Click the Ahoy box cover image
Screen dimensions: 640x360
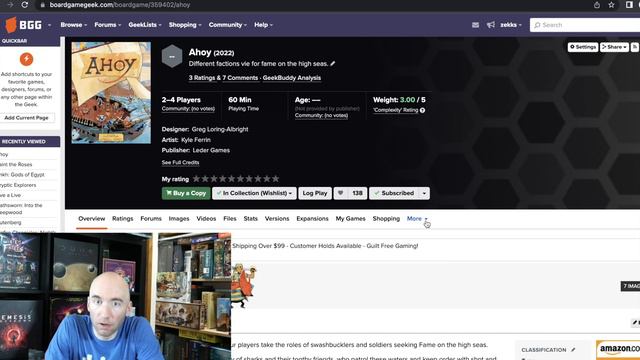click(x=111, y=93)
